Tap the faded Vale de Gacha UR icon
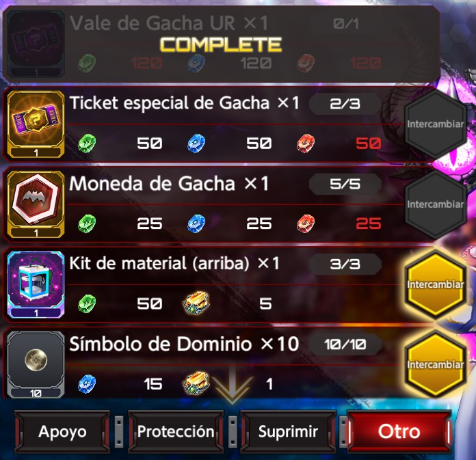The width and height of the screenshot is (476, 460). tap(36, 44)
